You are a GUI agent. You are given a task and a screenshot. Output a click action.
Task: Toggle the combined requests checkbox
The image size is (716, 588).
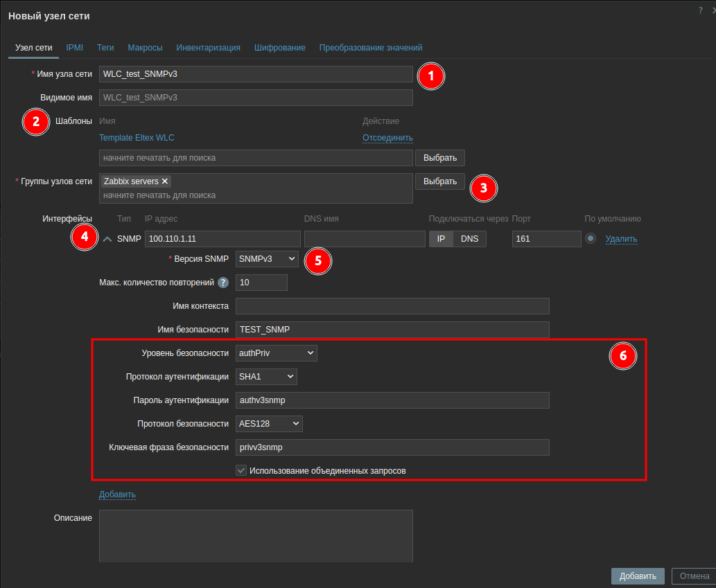point(241,470)
